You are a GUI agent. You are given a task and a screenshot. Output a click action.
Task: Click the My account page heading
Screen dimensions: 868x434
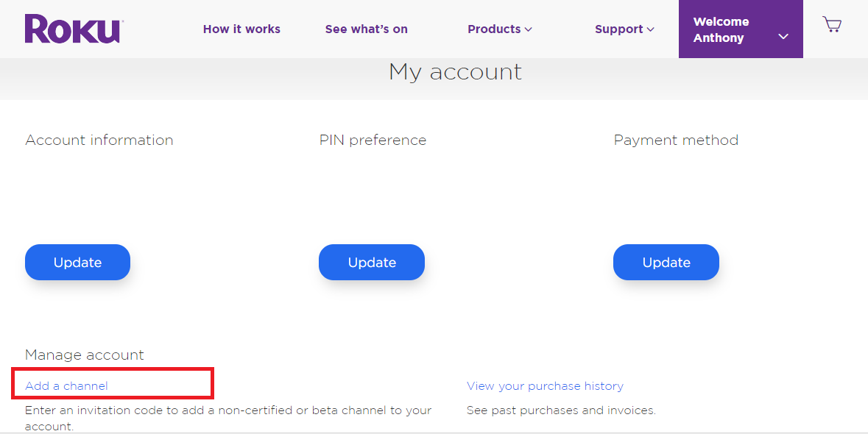pyautogui.click(x=455, y=72)
